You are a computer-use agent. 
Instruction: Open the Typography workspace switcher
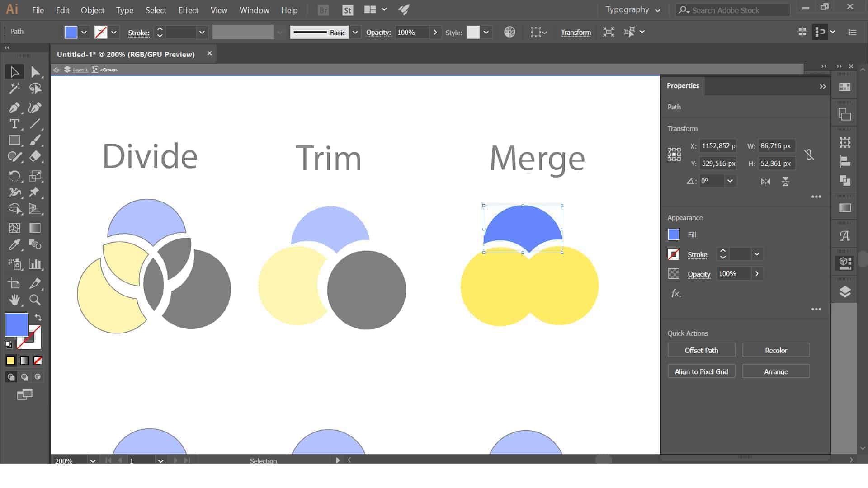coord(633,10)
